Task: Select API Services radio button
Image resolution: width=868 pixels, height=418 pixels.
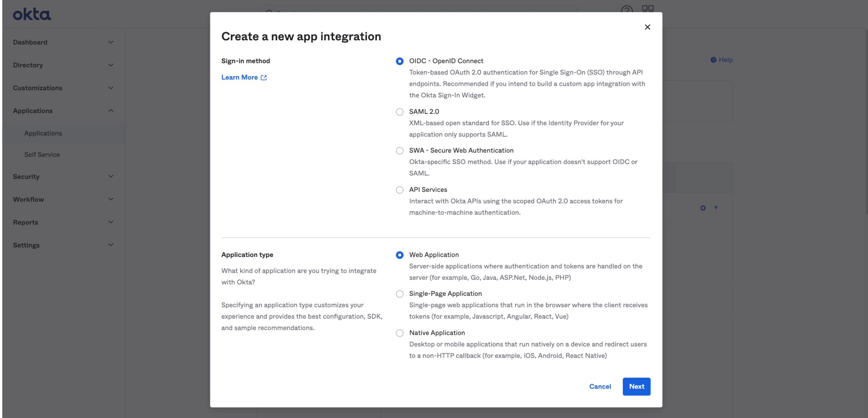Action: point(399,190)
